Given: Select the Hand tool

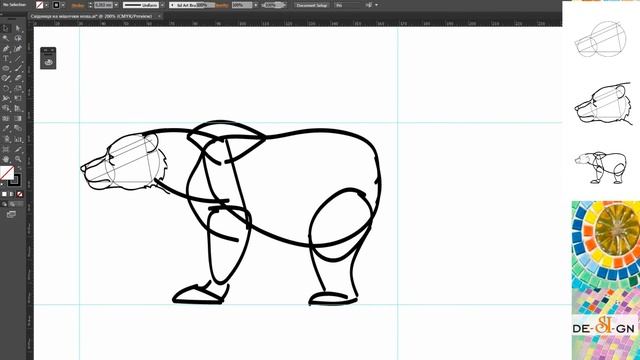Looking at the screenshot, I should tap(6, 159).
